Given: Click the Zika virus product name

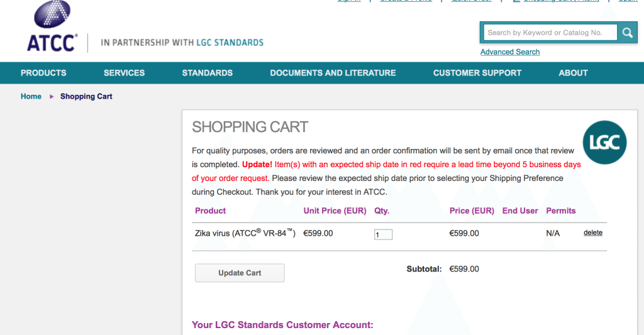Looking at the screenshot, I should pyautogui.click(x=245, y=233).
